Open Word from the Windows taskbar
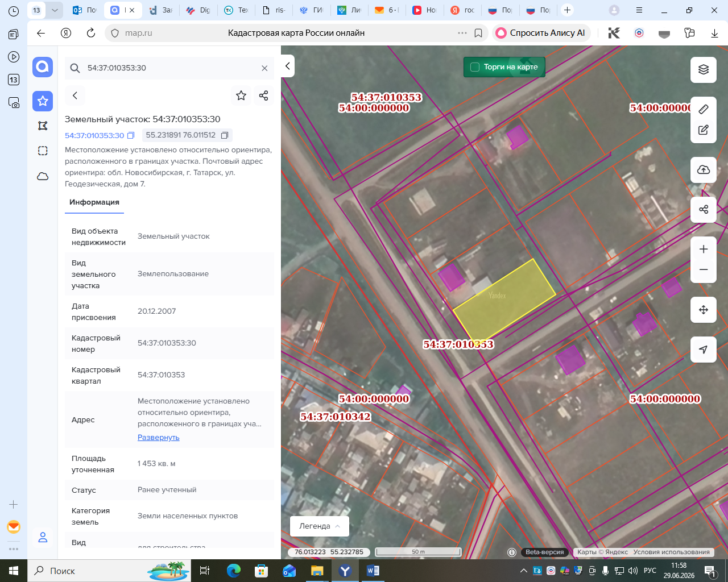The image size is (728, 582). tap(373, 571)
